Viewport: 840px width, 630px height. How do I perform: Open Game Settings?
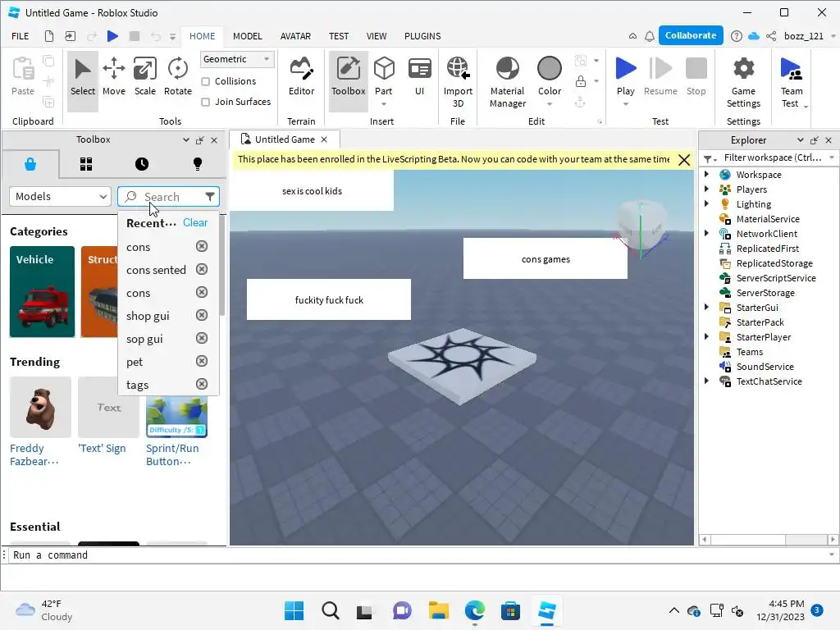[x=743, y=83]
